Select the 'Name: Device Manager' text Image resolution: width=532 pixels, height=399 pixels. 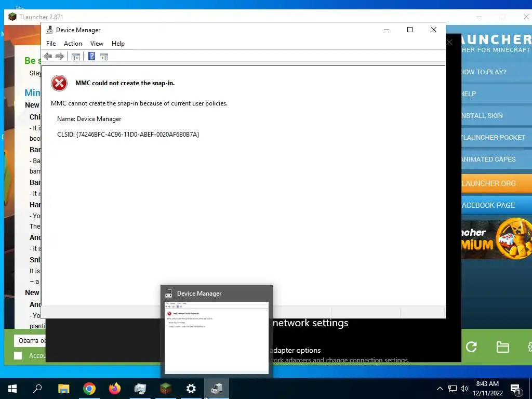click(x=89, y=119)
